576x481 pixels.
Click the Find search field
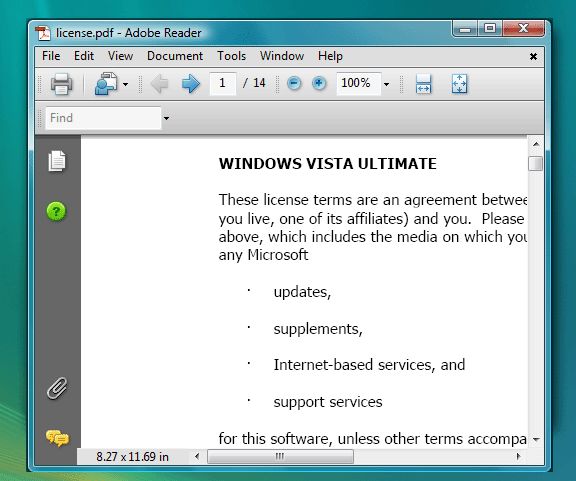[x=103, y=118]
